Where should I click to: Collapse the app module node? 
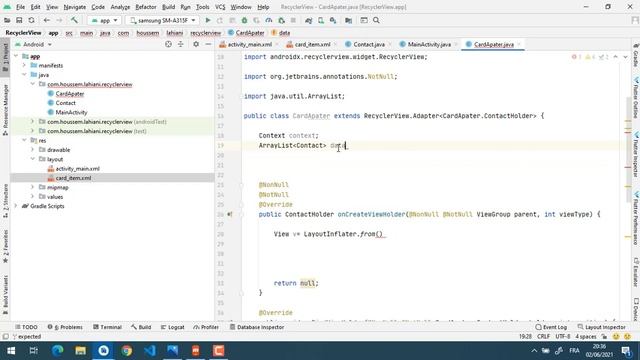[x=16, y=56]
